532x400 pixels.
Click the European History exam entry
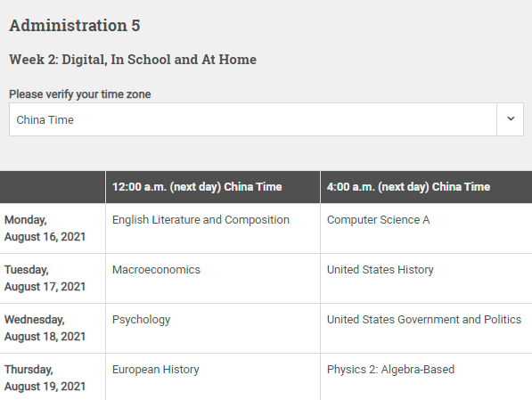[x=156, y=370]
